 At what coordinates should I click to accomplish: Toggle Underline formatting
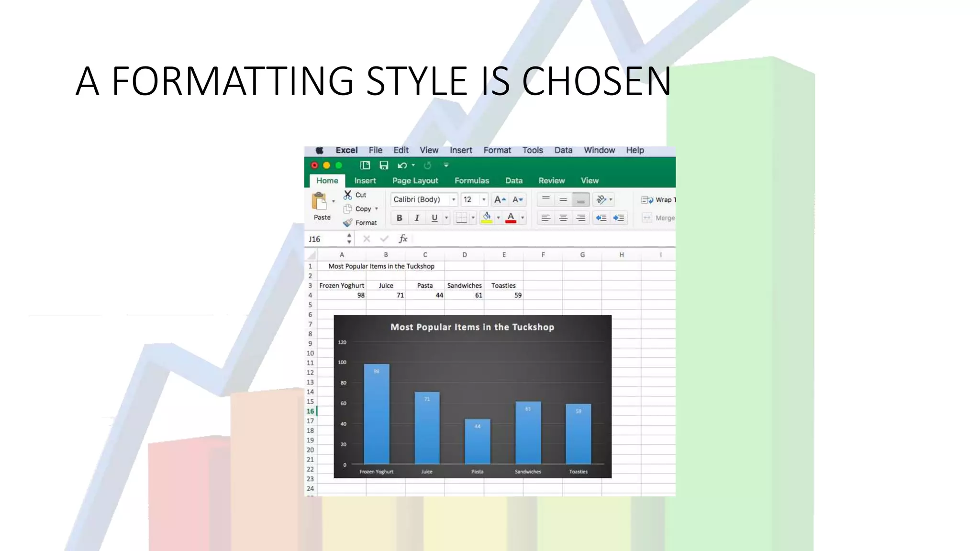(434, 218)
